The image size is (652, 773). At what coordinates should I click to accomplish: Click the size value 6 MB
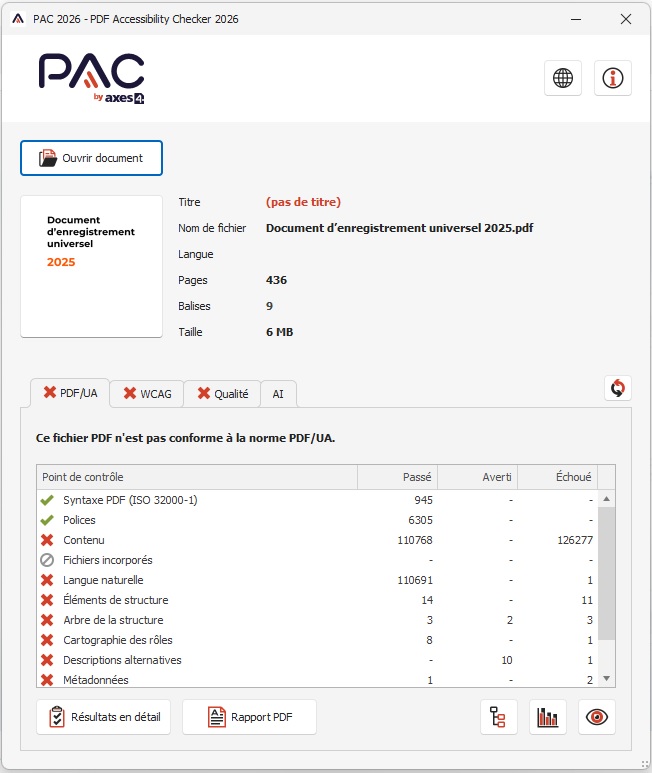tap(279, 332)
